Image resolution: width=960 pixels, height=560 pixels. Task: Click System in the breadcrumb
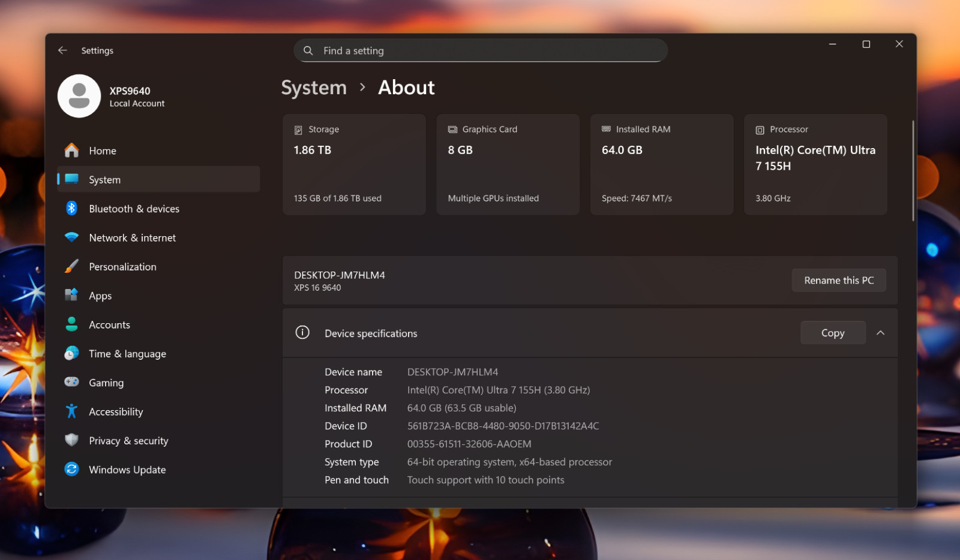tap(314, 88)
